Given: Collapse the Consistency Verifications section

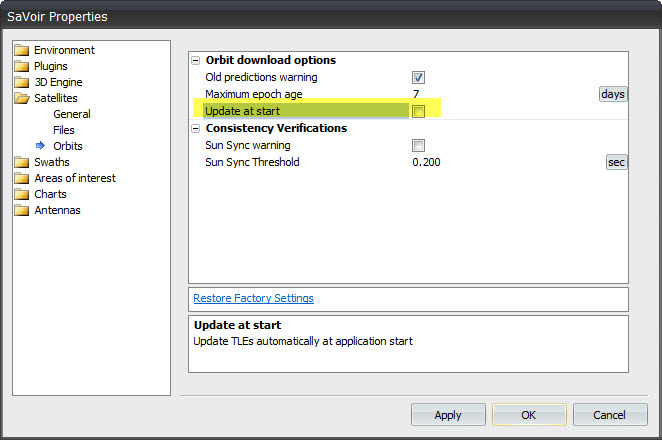Looking at the screenshot, I should point(196,129).
